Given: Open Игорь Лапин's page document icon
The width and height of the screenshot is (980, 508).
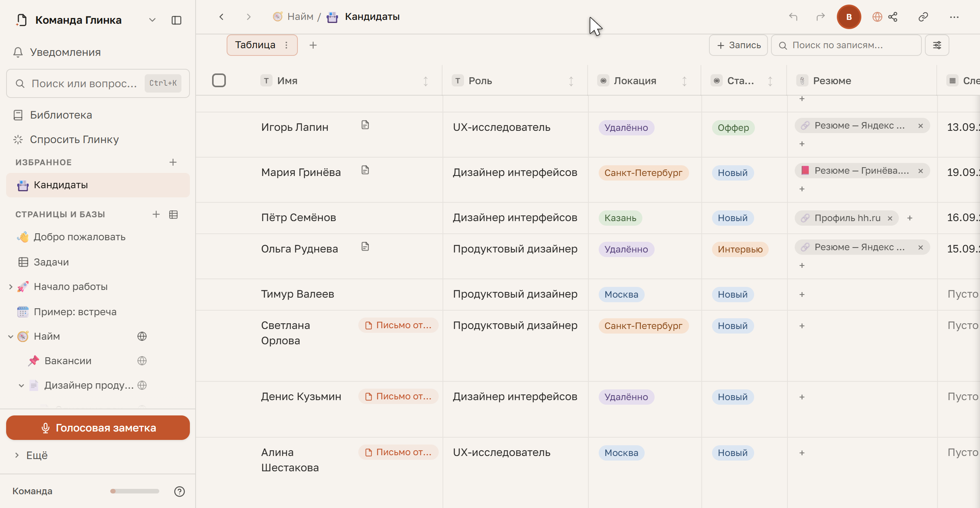Looking at the screenshot, I should [365, 125].
